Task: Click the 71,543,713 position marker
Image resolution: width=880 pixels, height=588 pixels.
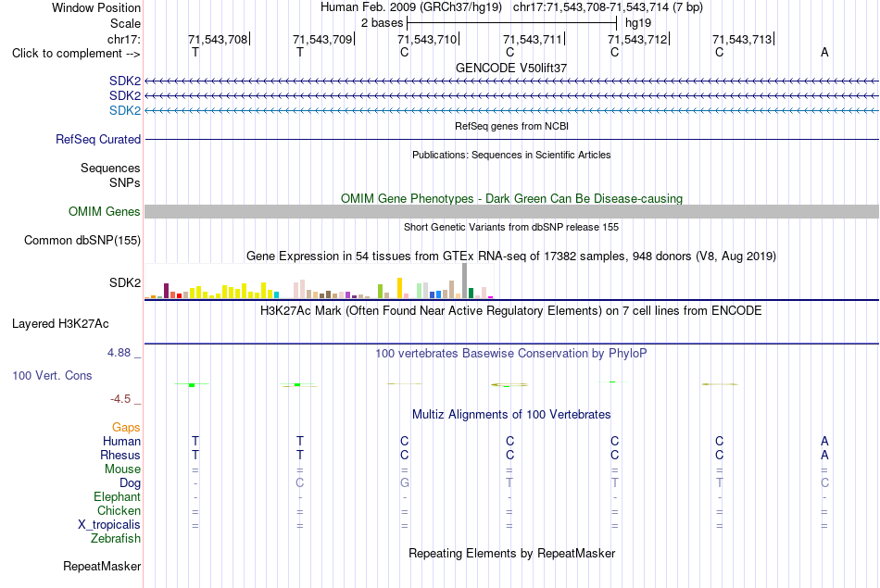Action: 742,39
